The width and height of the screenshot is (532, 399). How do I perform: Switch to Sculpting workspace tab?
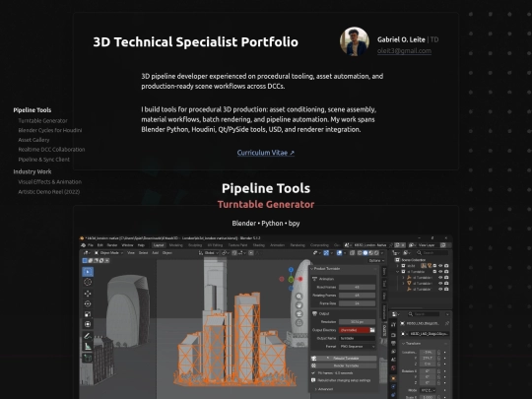(195, 245)
